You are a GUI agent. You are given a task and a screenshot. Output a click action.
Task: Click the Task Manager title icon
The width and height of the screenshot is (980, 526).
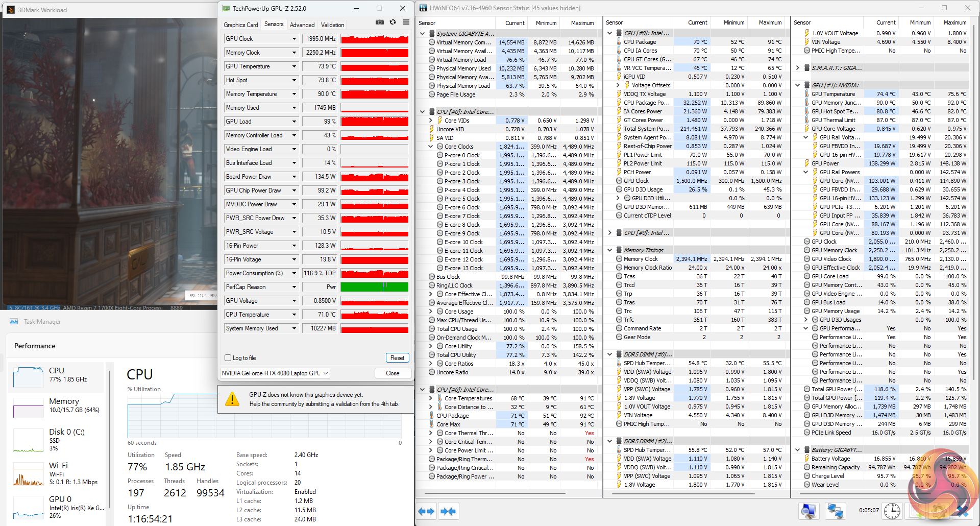(14, 321)
